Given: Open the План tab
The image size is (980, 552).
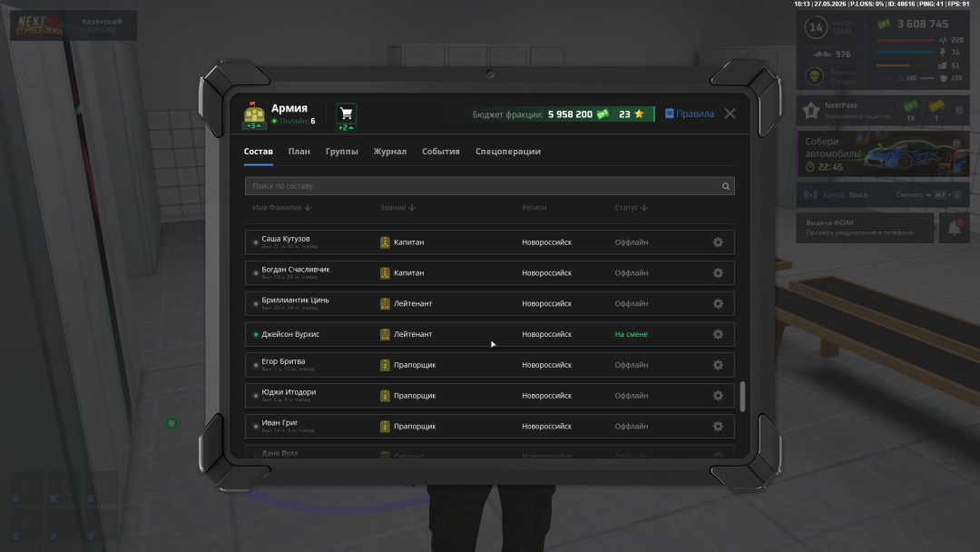Looking at the screenshot, I should (x=299, y=152).
